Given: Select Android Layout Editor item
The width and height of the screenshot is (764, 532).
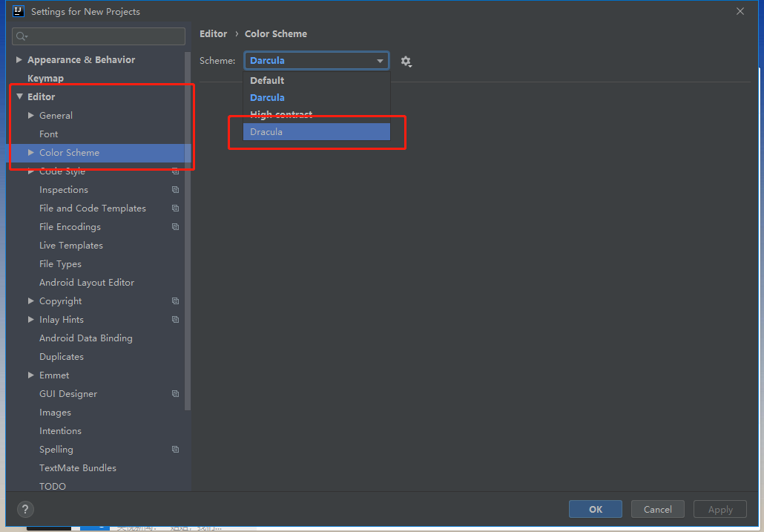Looking at the screenshot, I should point(87,282).
